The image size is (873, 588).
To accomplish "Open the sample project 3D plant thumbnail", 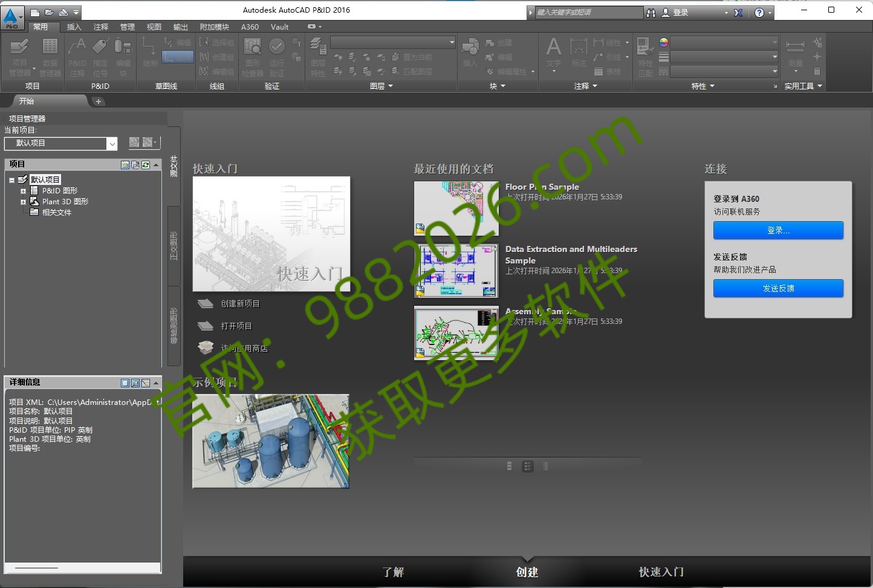I will [x=271, y=441].
